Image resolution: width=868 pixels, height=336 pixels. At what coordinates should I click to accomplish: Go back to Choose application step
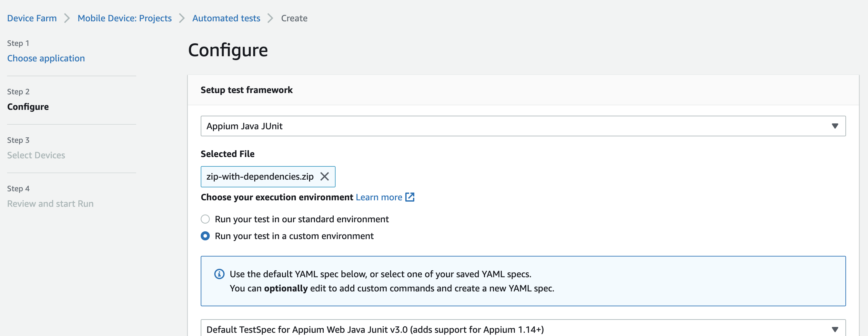click(x=46, y=58)
